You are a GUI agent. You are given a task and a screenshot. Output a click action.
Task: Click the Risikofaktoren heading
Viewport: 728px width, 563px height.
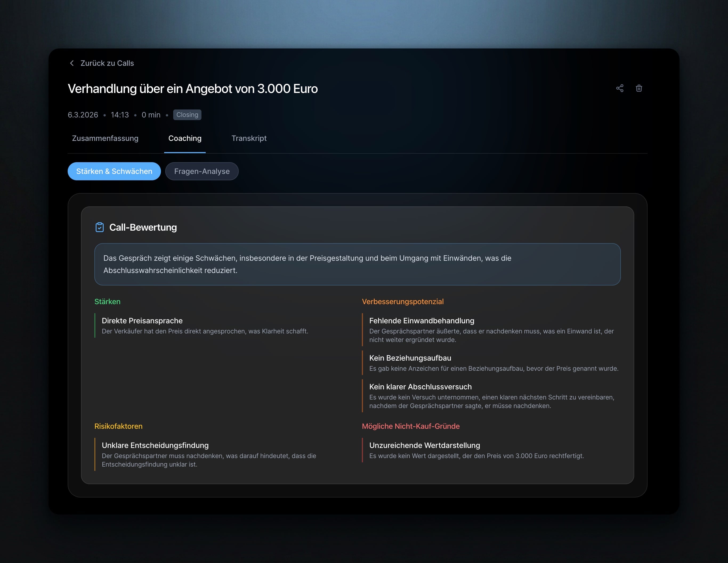coord(118,426)
